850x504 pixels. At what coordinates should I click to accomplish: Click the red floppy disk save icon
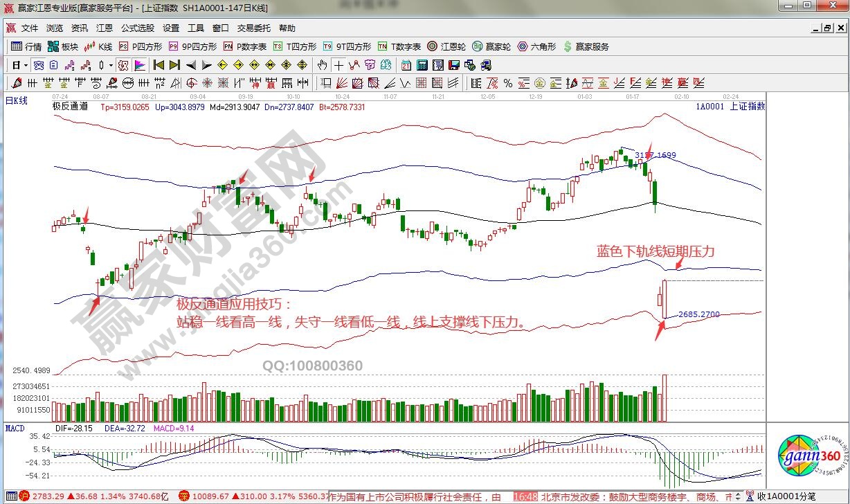tap(454, 65)
